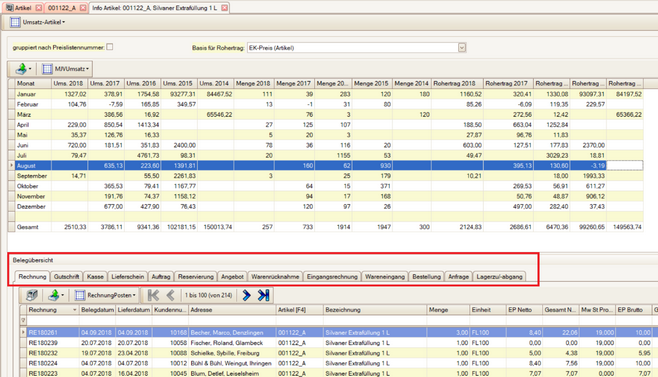Select the Dezember row
The height and width of the screenshot is (377, 658).
(x=329, y=207)
